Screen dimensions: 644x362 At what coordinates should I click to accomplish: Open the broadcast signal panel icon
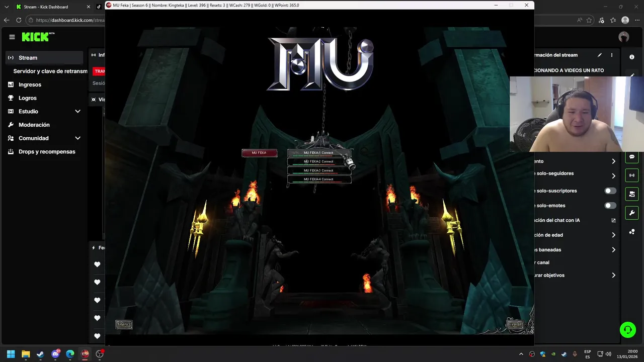632,175
